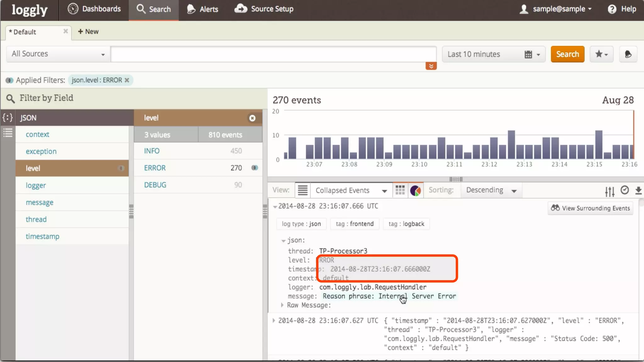Screen dimensions: 644x362
Task: Click the download events icon
Action: click(x=638, y=190)
